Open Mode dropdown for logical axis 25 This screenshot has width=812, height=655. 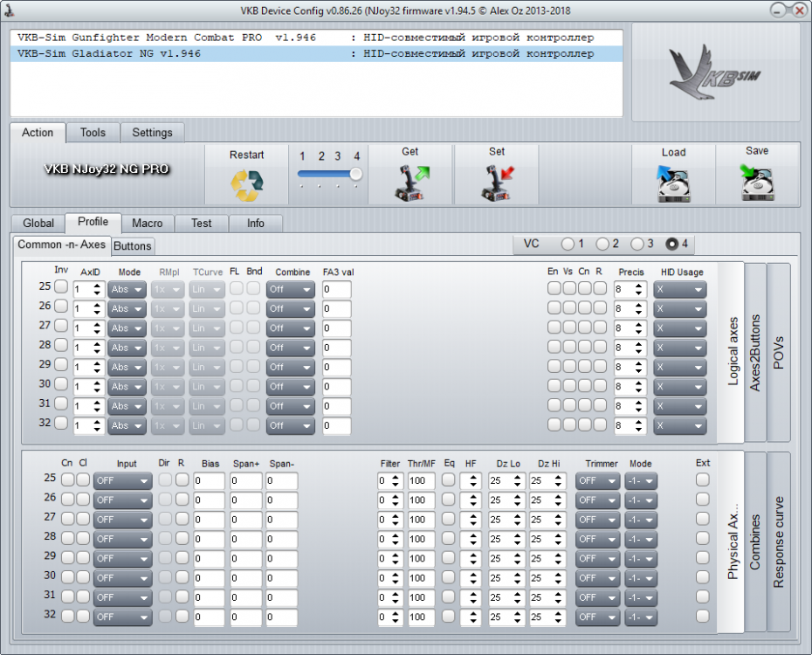coord(126,289)
